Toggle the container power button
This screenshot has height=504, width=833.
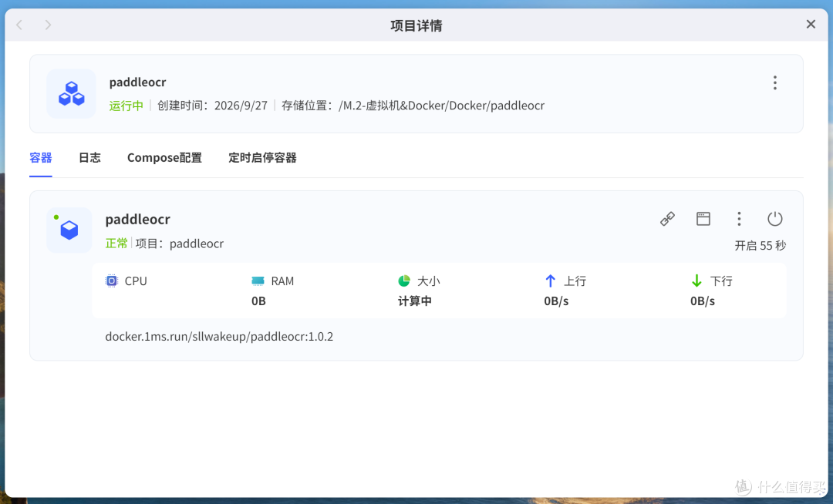click(775, 219)
